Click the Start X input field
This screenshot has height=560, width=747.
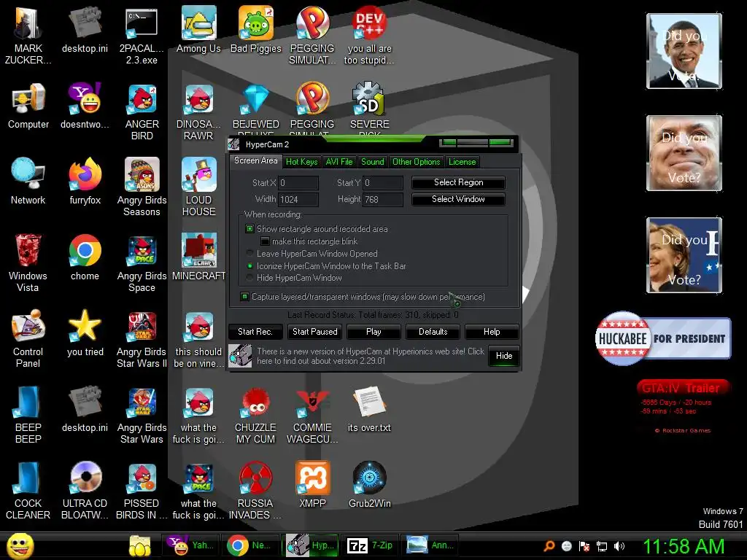pyautogui.click(x=298, y=183)
